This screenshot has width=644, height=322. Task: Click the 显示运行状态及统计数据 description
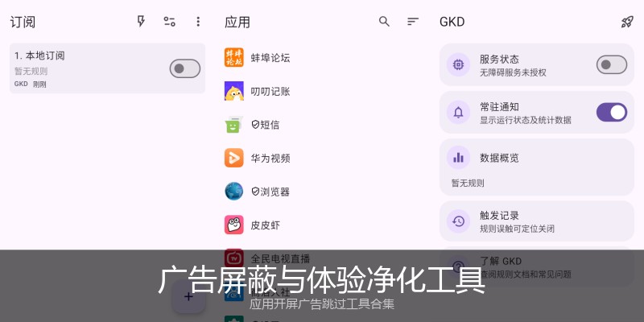(x=526, y=120)
